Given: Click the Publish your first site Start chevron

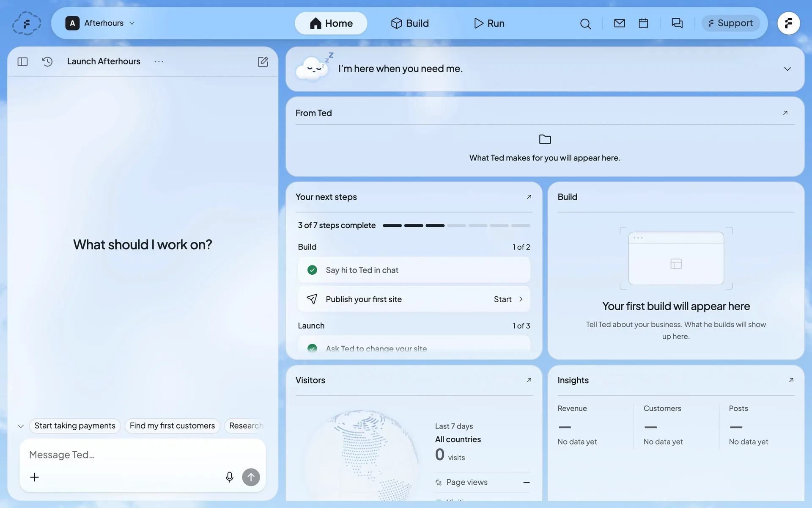Looking at the screenshot, I should coord(521,299).
